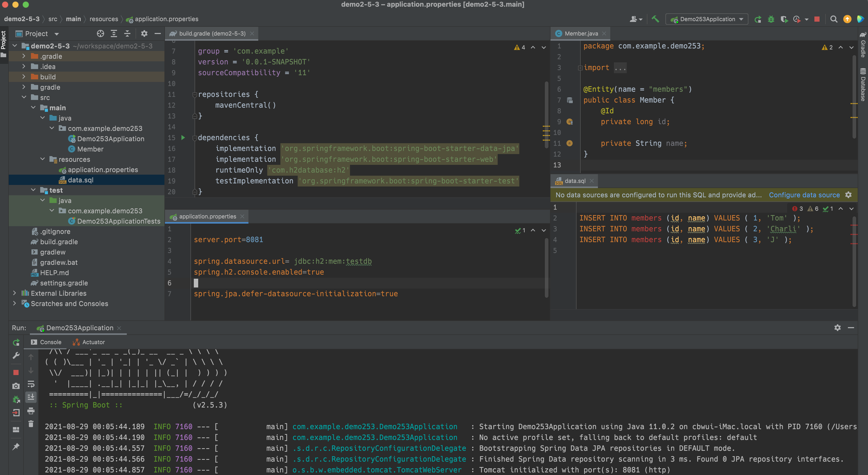Click the run gutter arrow beside dependencies
Screen dimensions: 868x475
click(183, 138)
